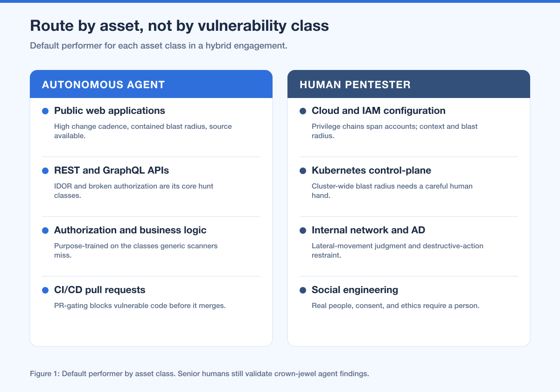The image size is (560, 392).
Task: Click the bullet beside Internal network and AD
Action: [x=303, y=231]
